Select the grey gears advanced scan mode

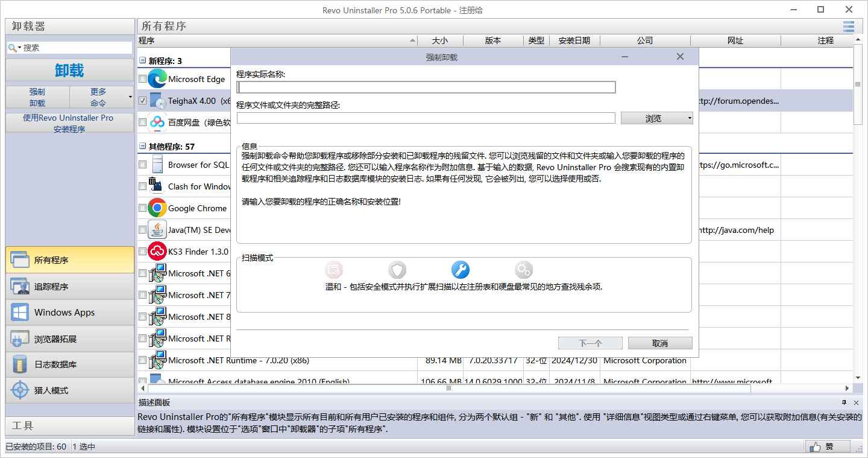click(x=523, y=269)
